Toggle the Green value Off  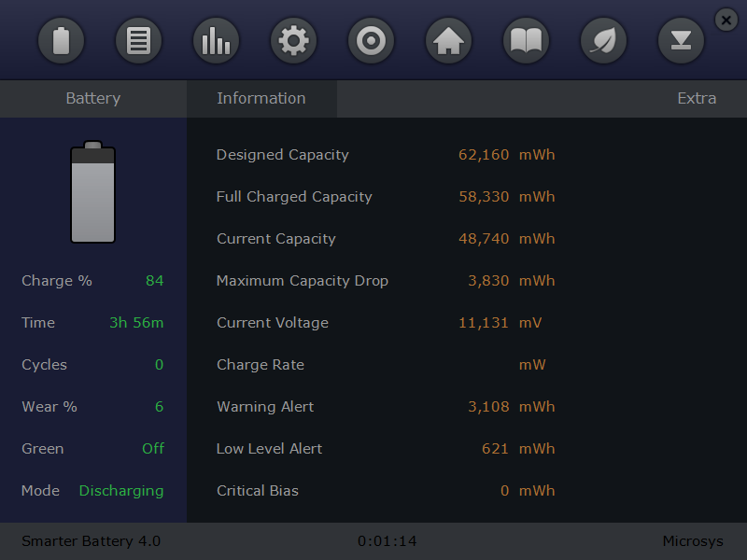tap(153, 449)
